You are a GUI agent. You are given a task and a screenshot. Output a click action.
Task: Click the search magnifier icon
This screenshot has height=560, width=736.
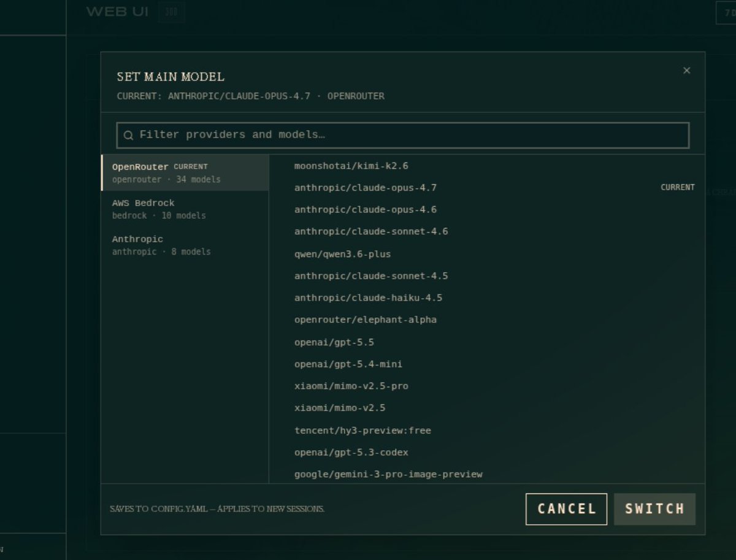coord(128,136)
